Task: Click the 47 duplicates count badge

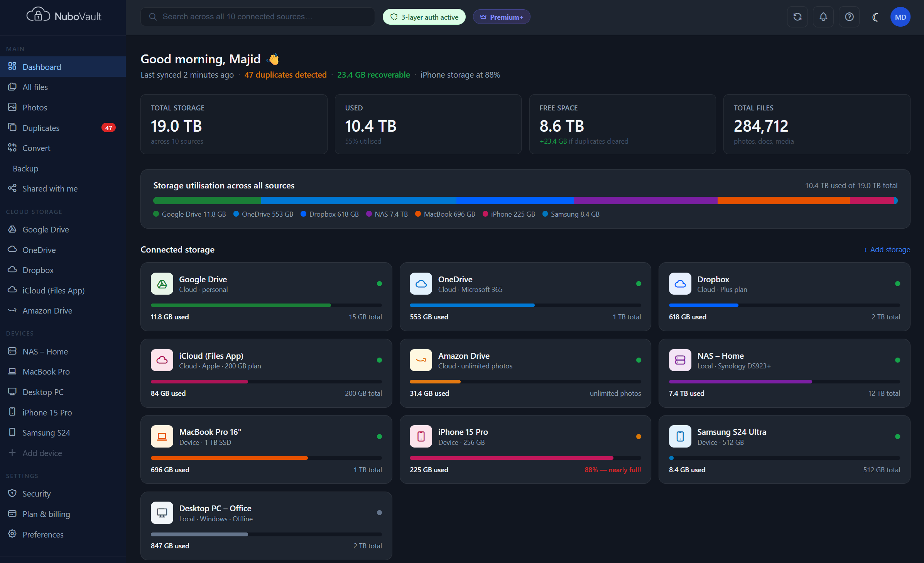Action: point(108,128)
